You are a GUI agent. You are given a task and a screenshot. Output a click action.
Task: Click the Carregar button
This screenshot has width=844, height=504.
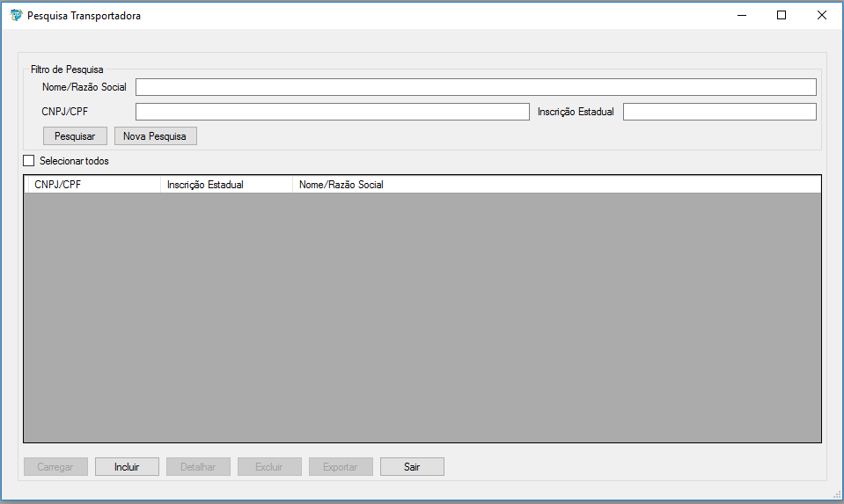point(55,467)
